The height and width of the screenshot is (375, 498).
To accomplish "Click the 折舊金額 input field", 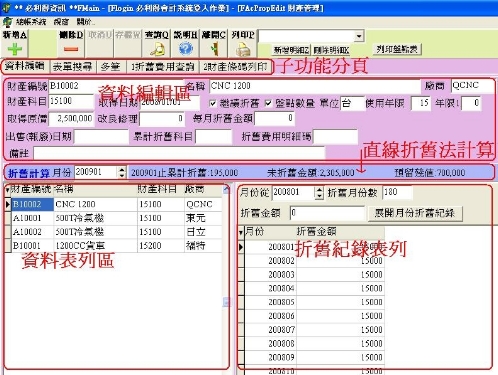I will [327, 213].
